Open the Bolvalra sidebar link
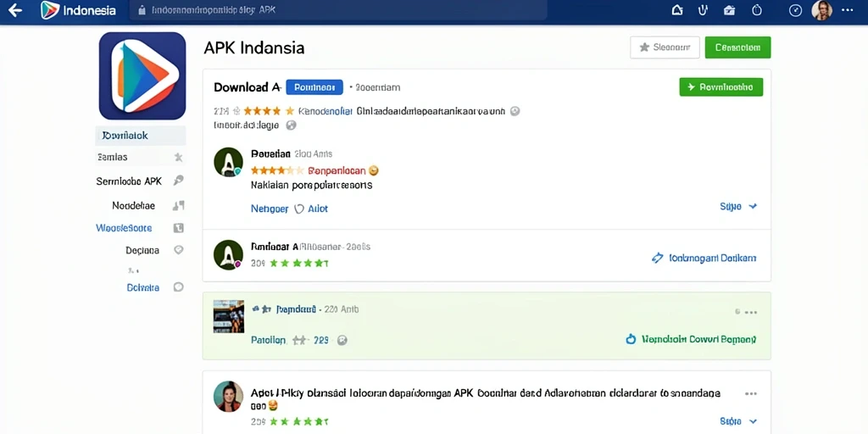 (142, 287)
